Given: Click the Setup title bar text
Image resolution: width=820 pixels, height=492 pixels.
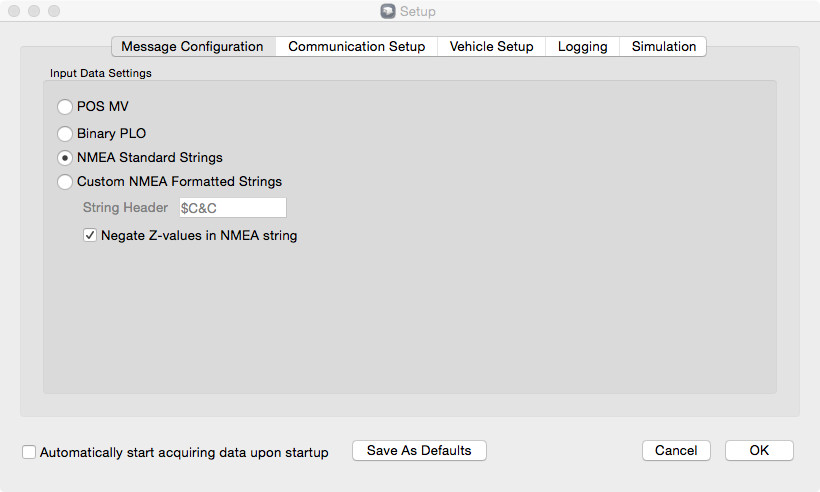Looking at the screenshot, I should (418, 12).
